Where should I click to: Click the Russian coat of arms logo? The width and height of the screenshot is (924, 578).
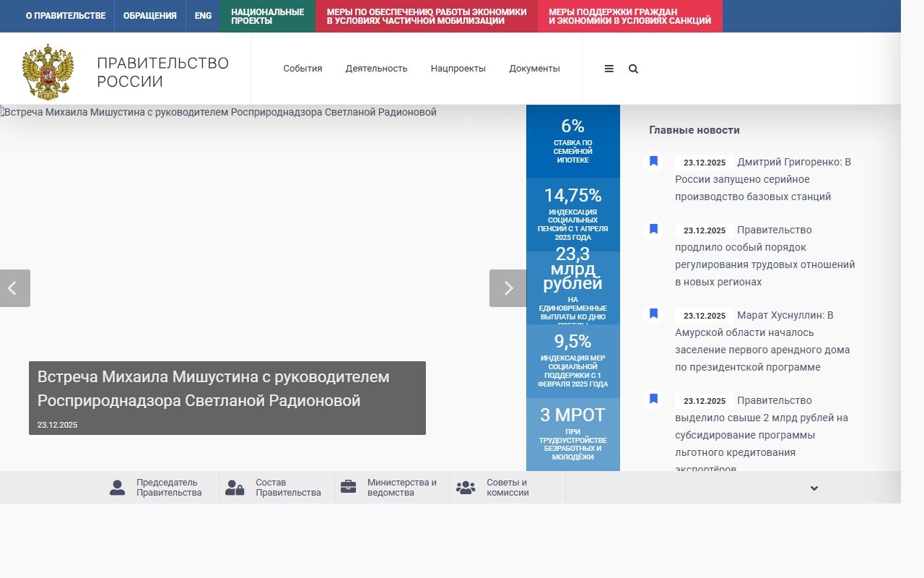tap(48, 72)
